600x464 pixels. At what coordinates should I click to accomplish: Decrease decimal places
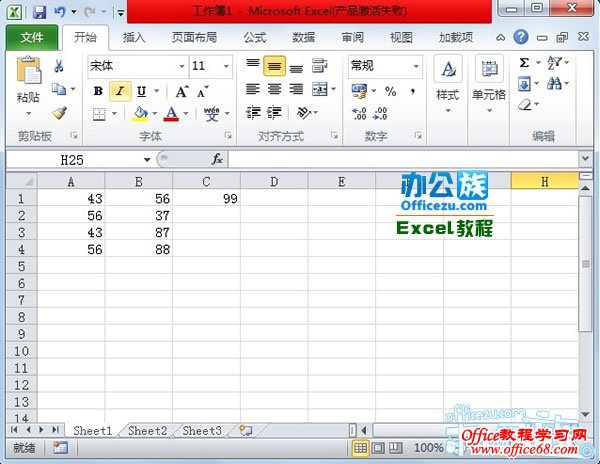click(380, 114)
